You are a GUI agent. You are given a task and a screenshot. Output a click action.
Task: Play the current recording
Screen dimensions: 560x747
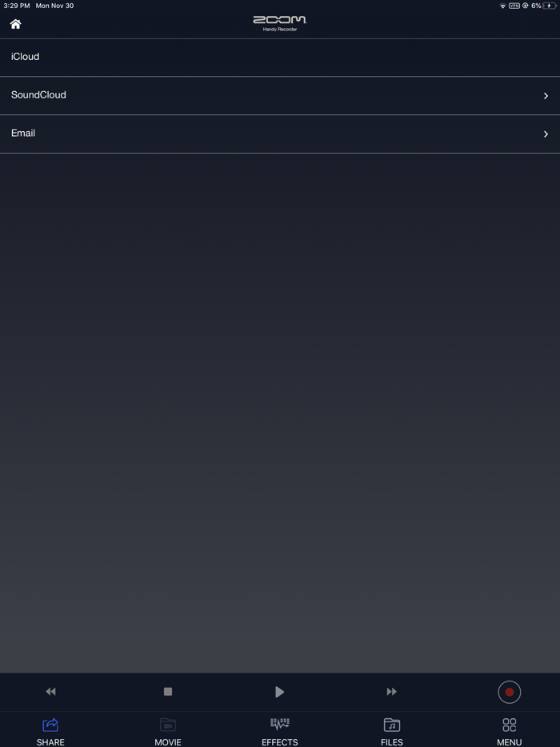[x=280, y=692]
